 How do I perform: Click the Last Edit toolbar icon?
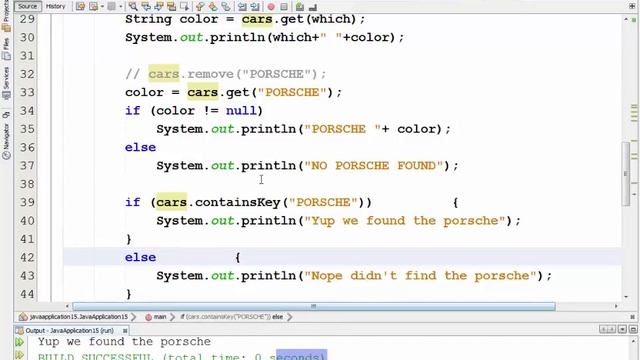point(80,7)
